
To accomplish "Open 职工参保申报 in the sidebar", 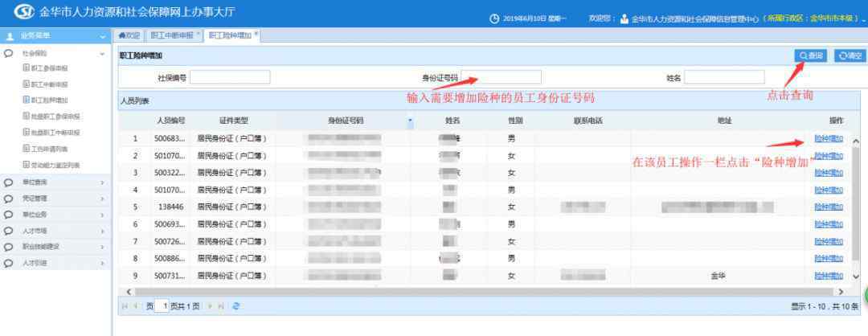I will tap(50, 68).
